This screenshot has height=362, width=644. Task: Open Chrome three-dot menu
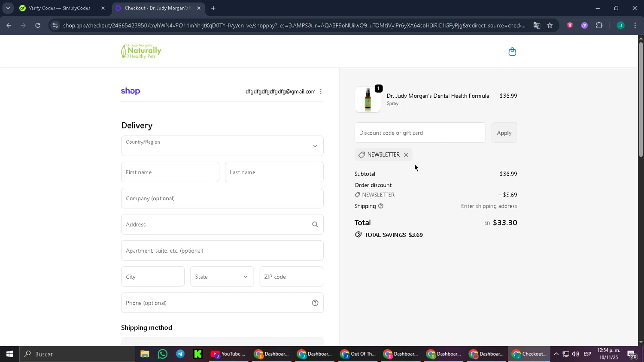(635, 25)
